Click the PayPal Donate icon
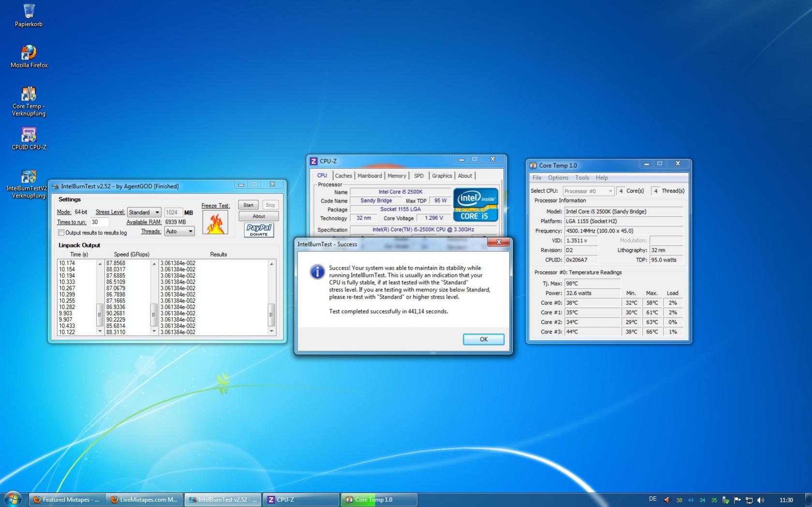This screenshot has width=812, height=507. coord(259,230)
